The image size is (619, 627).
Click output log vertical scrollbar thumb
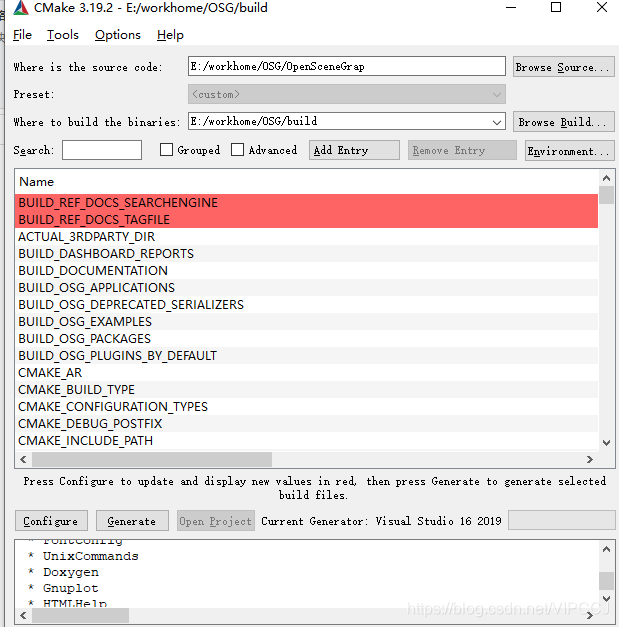click(x=606, y=581)
